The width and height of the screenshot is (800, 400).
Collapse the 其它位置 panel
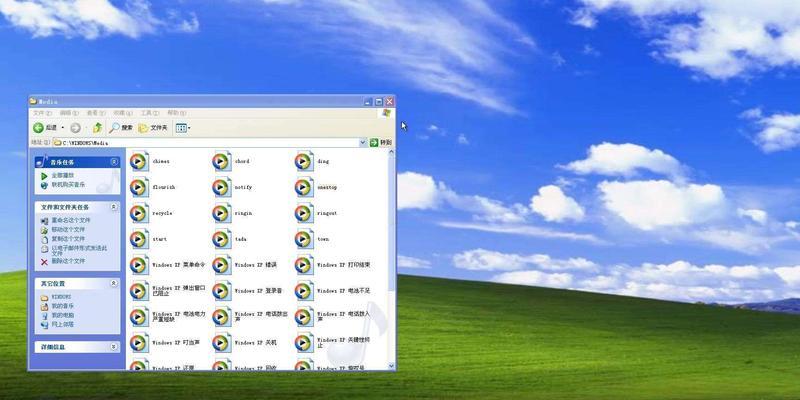(114, 283)
